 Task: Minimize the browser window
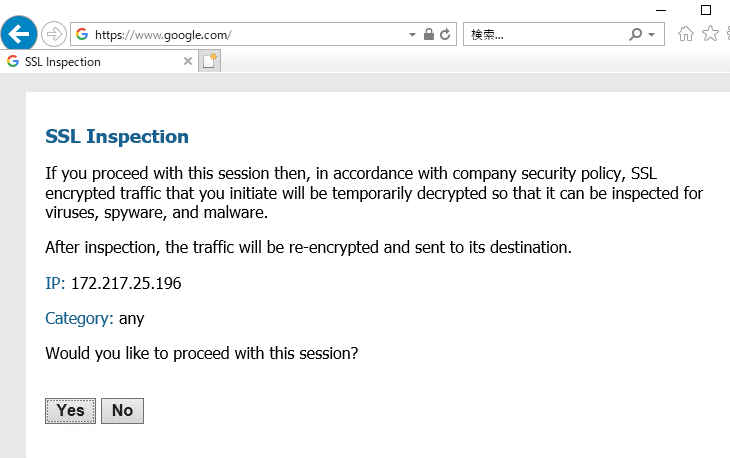click(x=661, y=10)
